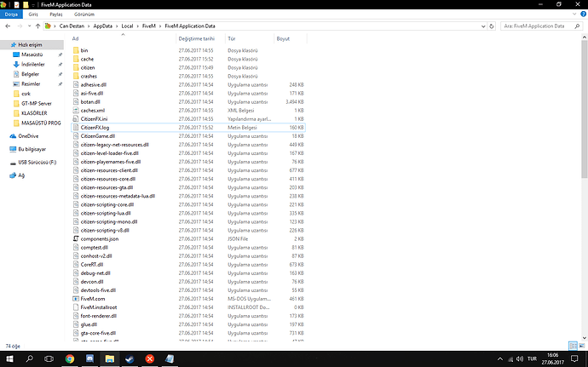Open Resimler in quick access
Image resolution: width=588 pixels, height=367 pixels.
pyautogui.click(x=31, y=83)
